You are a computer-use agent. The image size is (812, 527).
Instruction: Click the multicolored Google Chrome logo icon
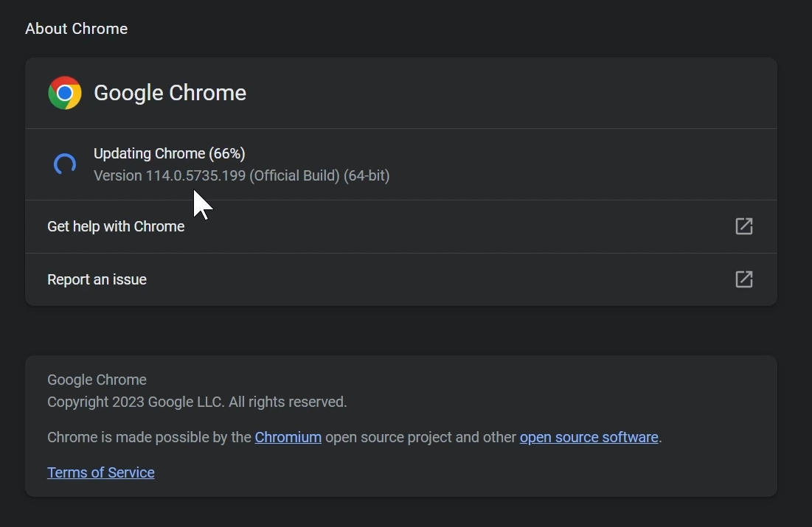tap(65, 93)
